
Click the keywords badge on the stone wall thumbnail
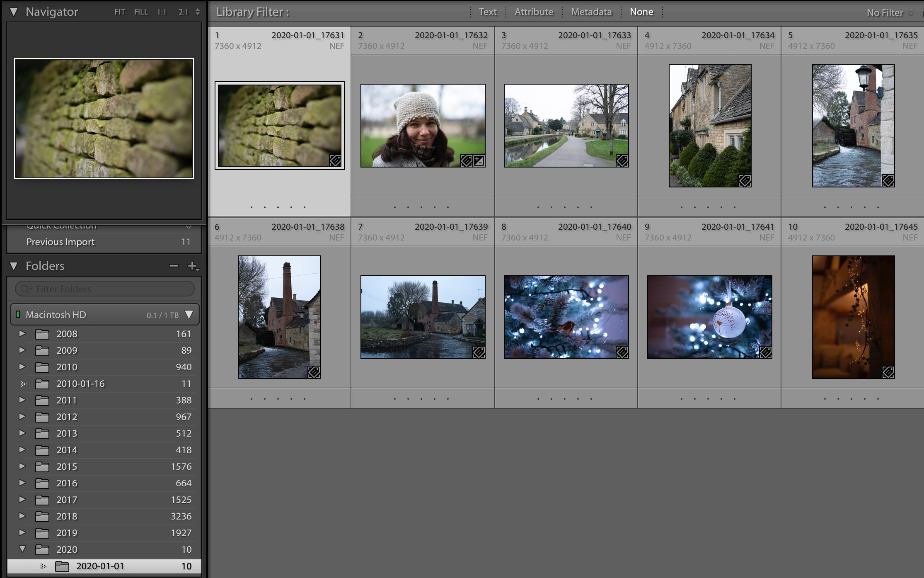tap(335, 160)
